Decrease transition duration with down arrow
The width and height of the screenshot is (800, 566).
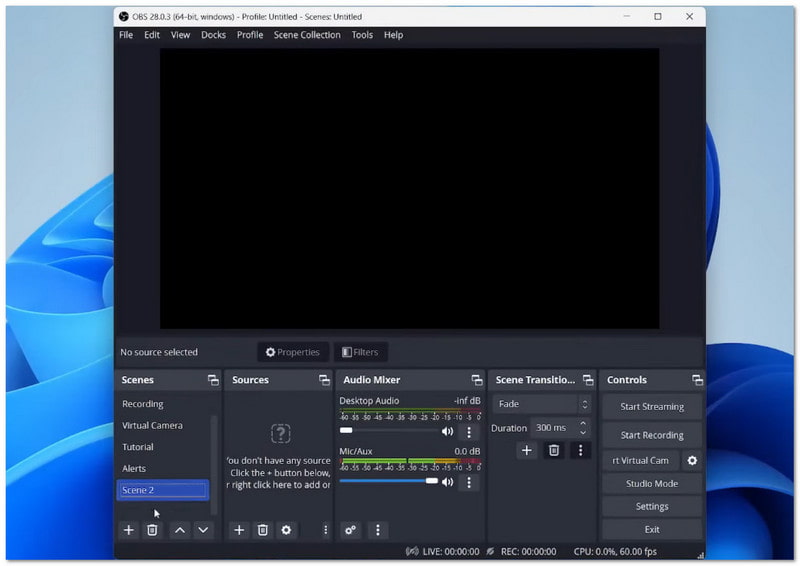point(583,432)
